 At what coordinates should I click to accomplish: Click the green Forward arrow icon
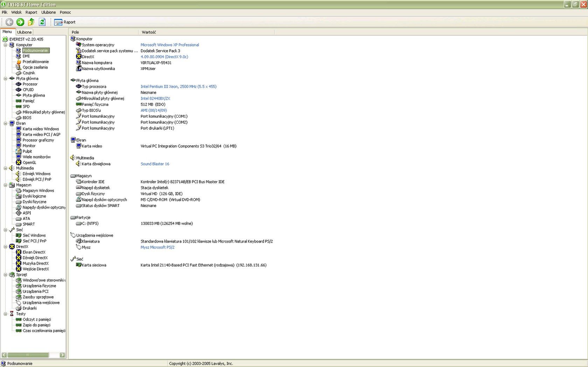(x=20, y=22)
